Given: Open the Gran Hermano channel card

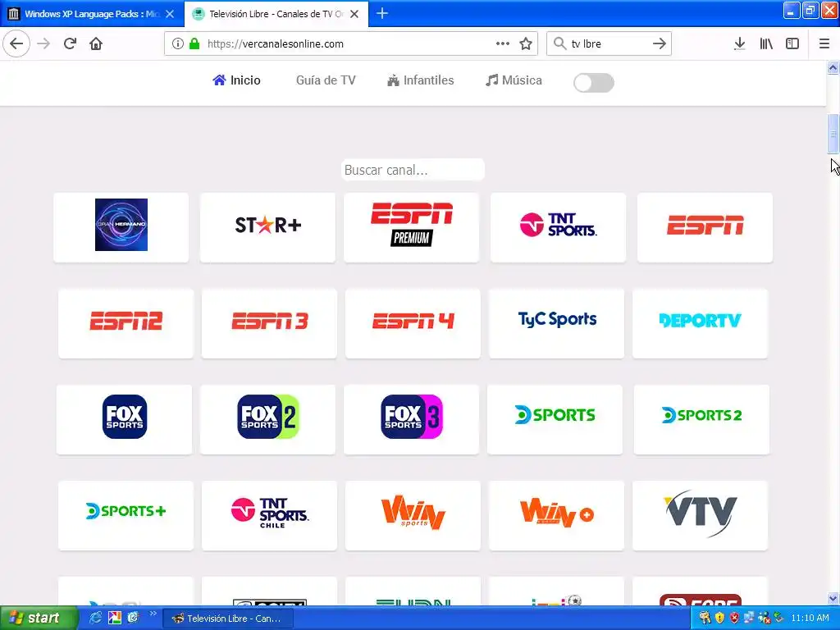Looking at the screenshot, I should [x=121, y=227].
